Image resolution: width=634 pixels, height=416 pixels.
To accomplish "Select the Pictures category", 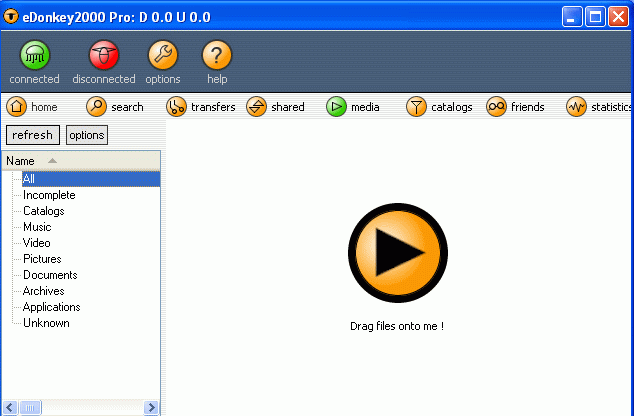I will pos(42,259).
